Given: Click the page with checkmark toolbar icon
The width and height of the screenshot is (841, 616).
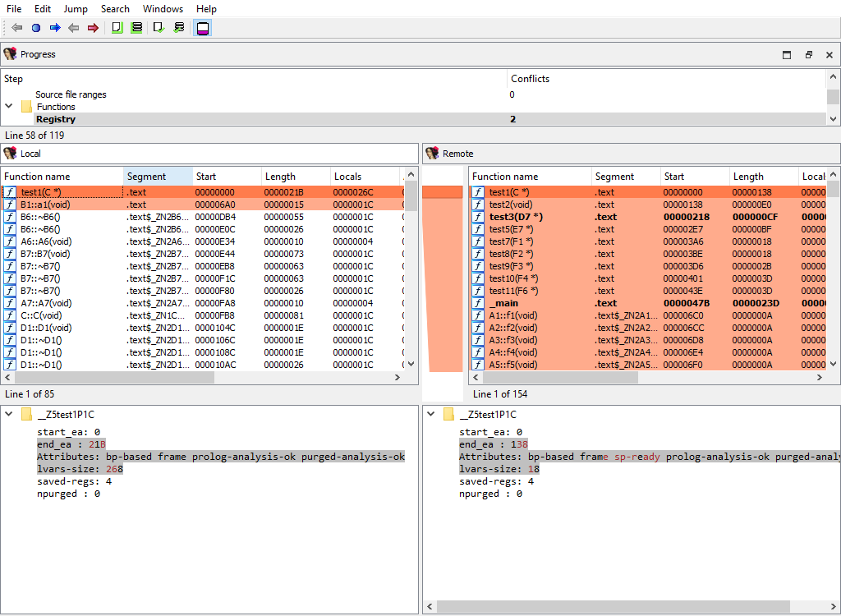Looking at the screenshot, I should [159, 28].
